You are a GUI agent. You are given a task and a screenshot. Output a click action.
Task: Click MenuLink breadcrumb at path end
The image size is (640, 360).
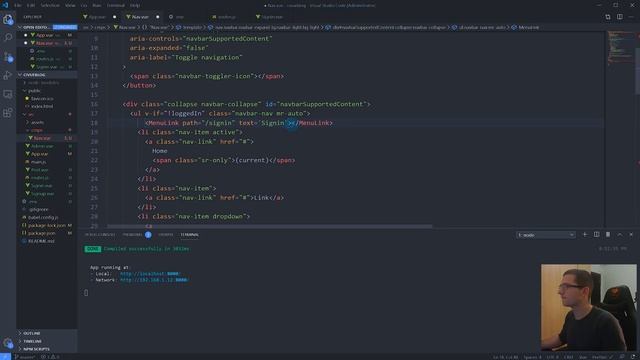pyautogui.click(x=529, y=27)
